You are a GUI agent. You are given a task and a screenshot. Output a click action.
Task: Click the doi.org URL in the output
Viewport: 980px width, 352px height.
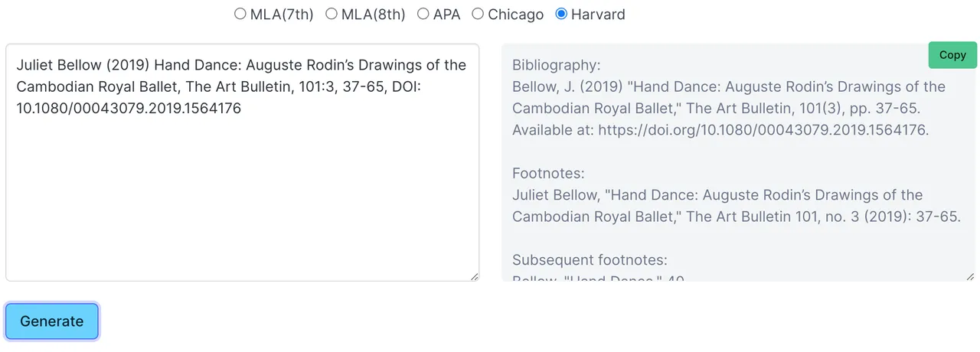coord(762,130)
